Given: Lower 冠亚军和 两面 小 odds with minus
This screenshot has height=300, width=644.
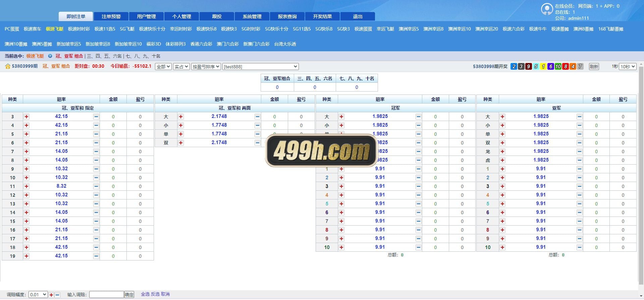Looking at the screenshot, I should [258, 125].
